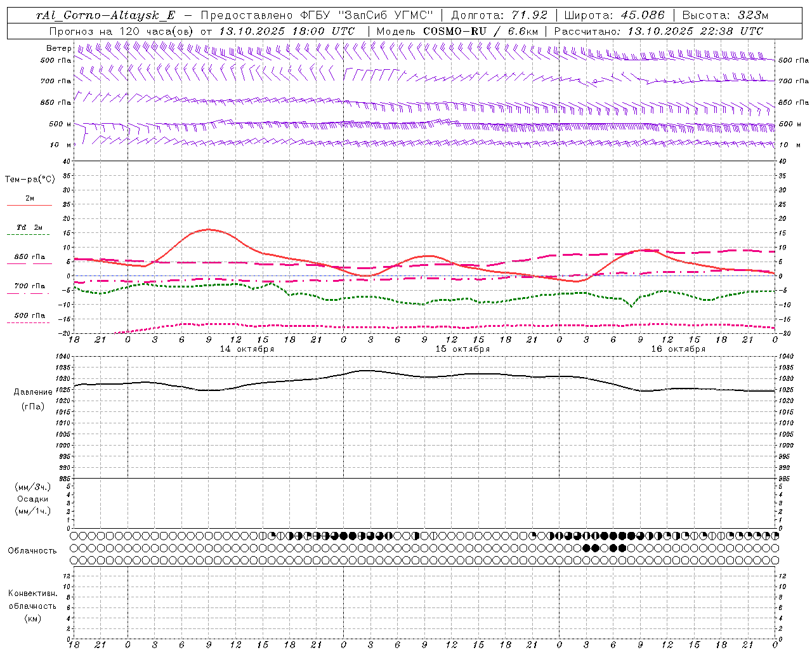Image resolution: width=812 pixels, height=650 pixels.
Task: Click the Модель COSMO-RU / 6.6км label
Action: click(457, 31)
